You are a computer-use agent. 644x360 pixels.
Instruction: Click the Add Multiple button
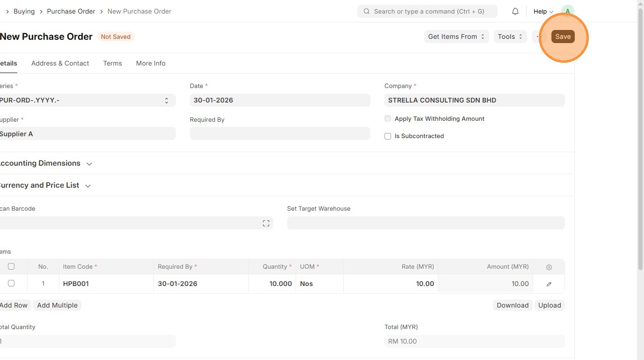[57, 305]
